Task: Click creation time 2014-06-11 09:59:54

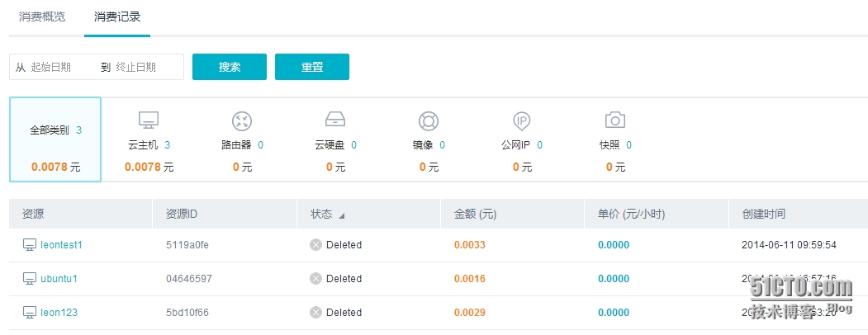Action: 789,245
